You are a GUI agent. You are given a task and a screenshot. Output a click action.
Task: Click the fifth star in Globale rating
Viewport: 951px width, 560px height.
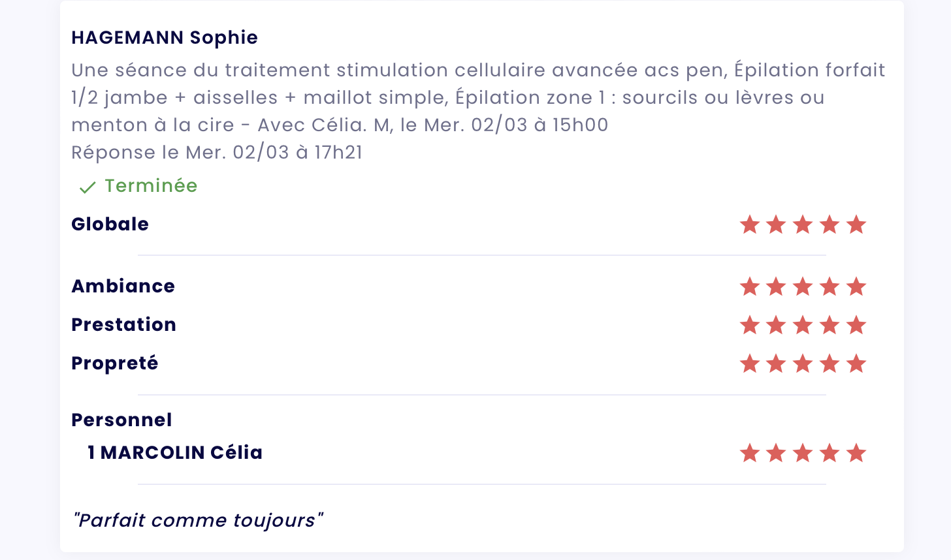click(856, 225)
